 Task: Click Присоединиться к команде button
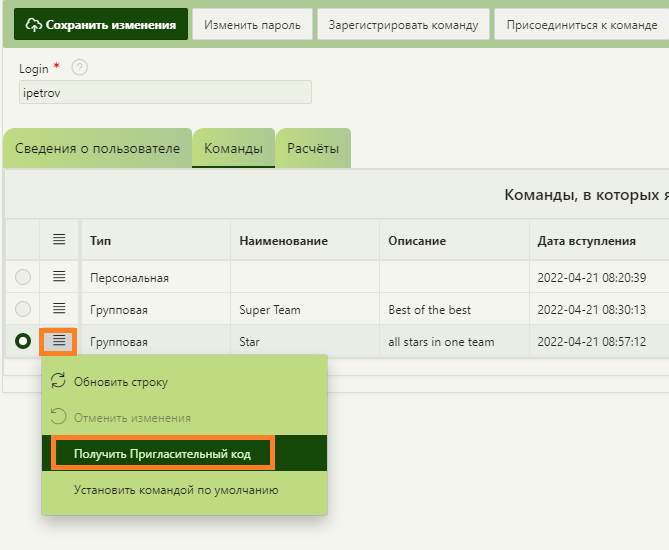click(x=581, y=25)
